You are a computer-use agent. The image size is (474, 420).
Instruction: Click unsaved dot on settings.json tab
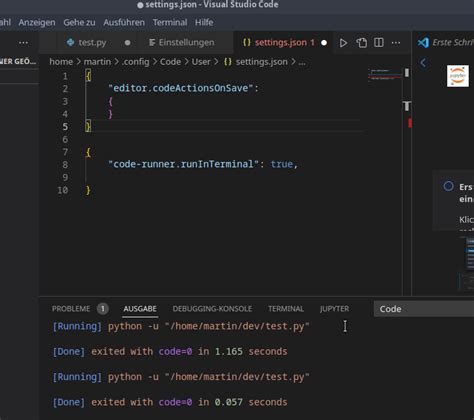pos(324,43)
